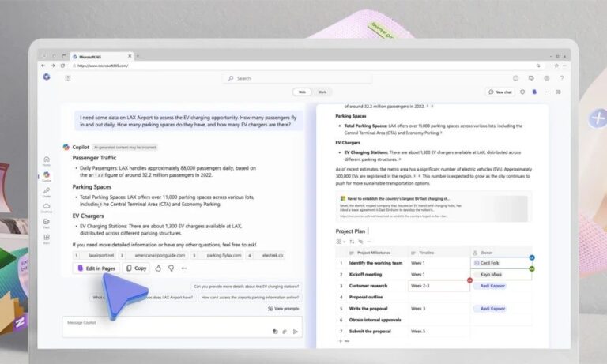
Task: Click add content icon in message box
Action: 275,332
